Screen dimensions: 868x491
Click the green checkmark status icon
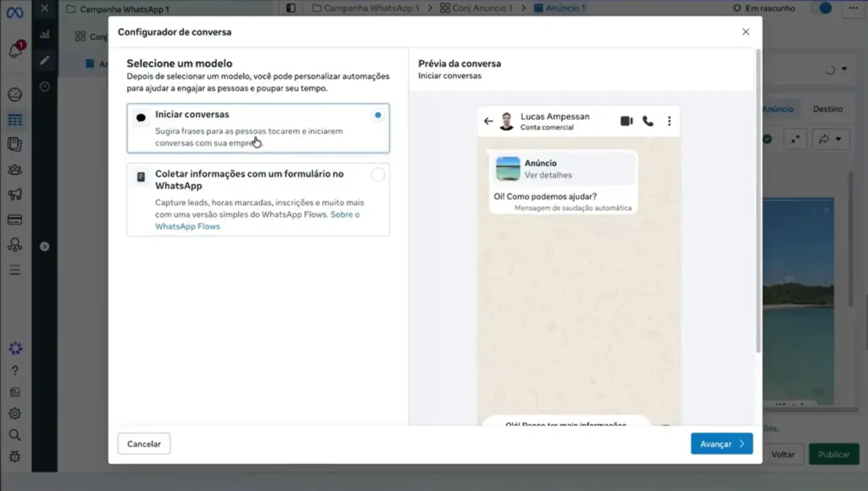tap(767, 139)
